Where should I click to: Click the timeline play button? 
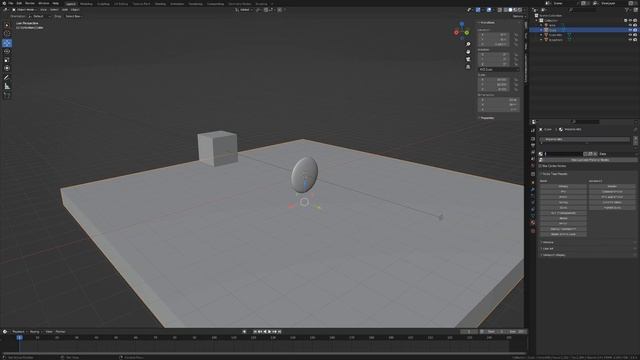coord(270,332)
